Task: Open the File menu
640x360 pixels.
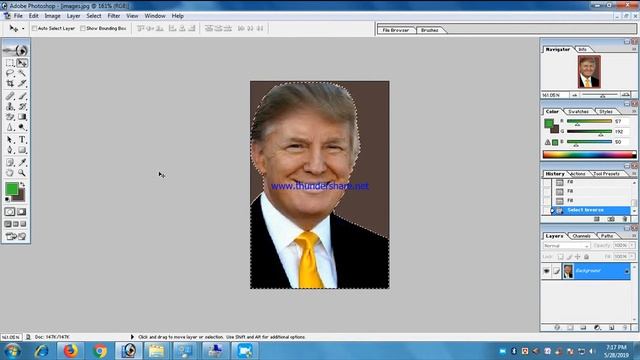Action: (18, 16)
